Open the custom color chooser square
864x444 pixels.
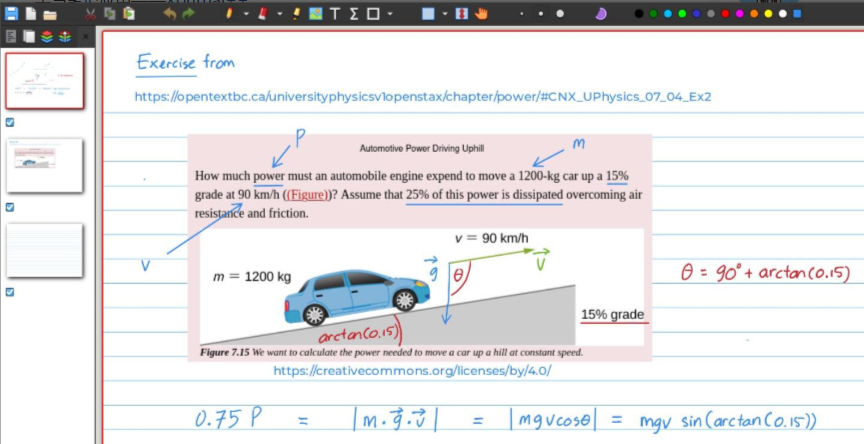pyautogui.click(x=797, y=14)
